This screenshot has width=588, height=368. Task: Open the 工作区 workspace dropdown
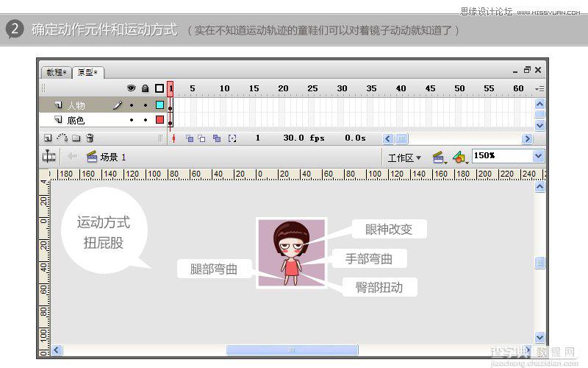pyautogui.click(x=404, y=158)
